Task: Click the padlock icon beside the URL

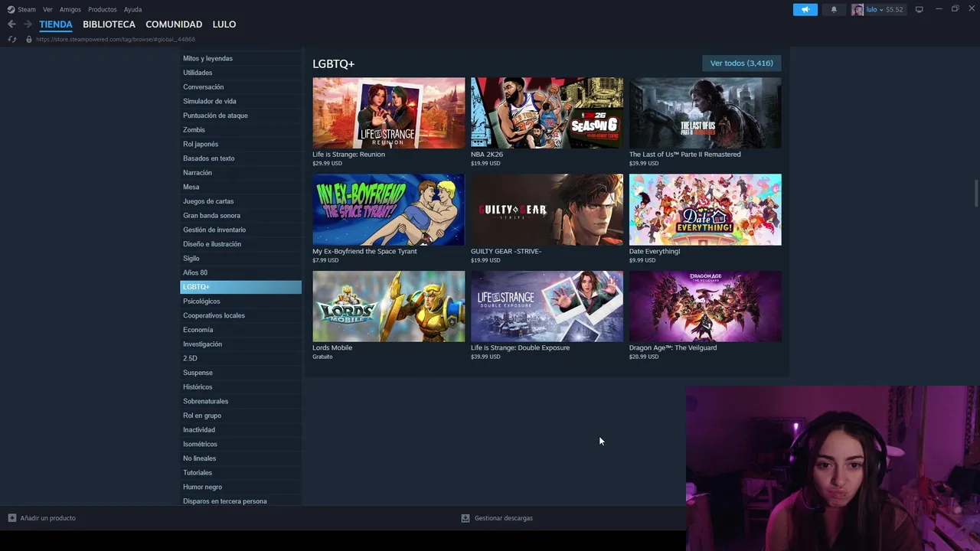Action: [29, 39]
